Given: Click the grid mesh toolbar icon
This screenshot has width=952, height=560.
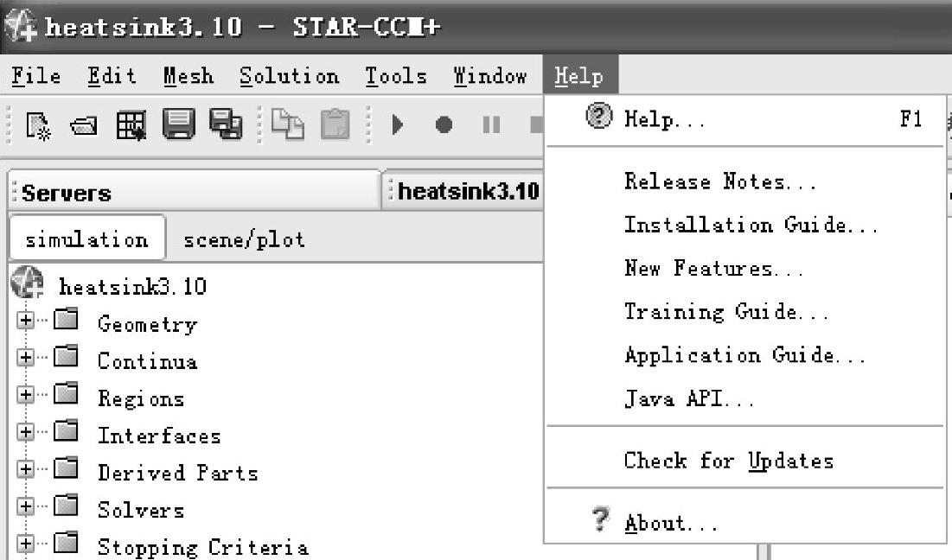Looking at the screenshot, I should pyautogui.click(x=131, y=125).
